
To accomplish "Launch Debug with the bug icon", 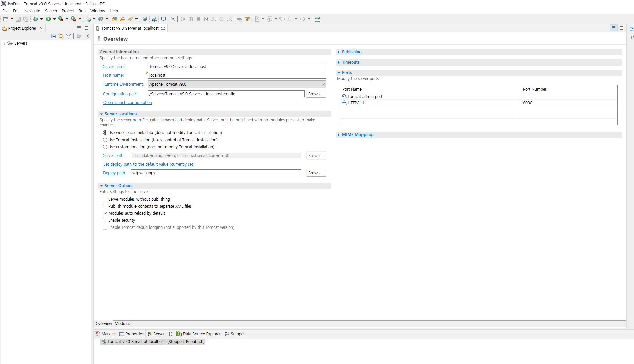I will (35, 19).
